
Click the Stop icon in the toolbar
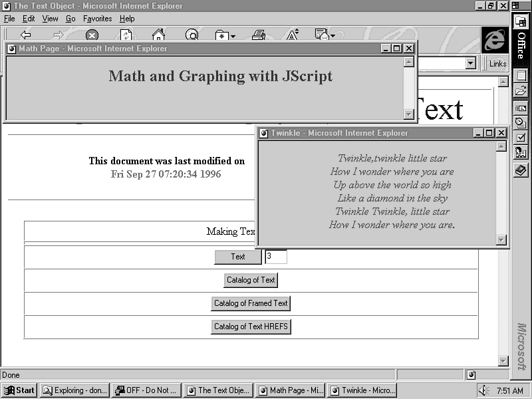pyautogui.click(x=92, y=35)
